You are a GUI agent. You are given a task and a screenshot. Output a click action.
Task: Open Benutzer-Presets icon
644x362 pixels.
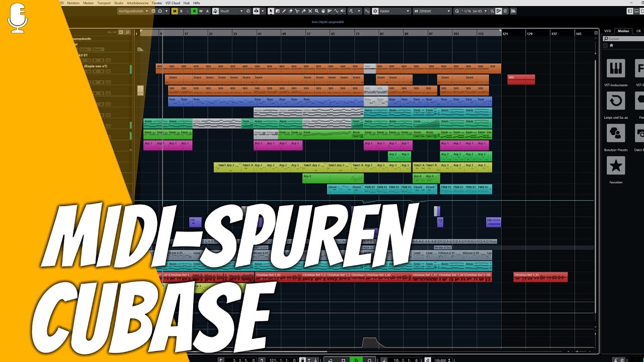tap(616, 133)
